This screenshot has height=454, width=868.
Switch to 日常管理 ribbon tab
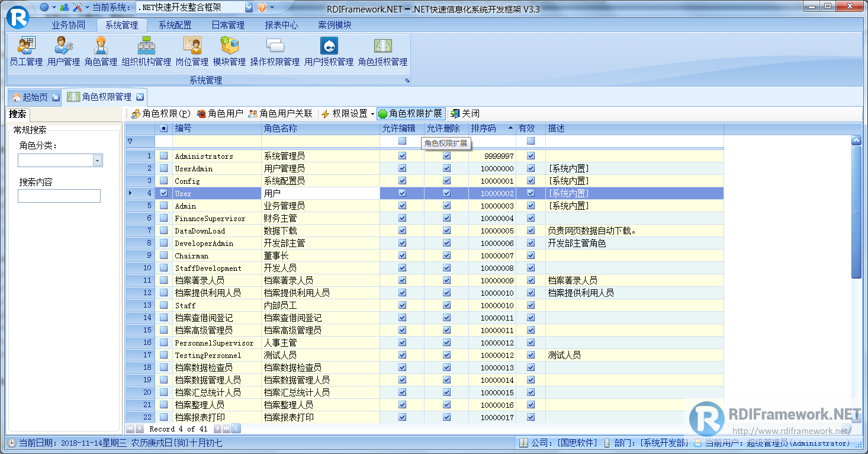tap(228, 25)
